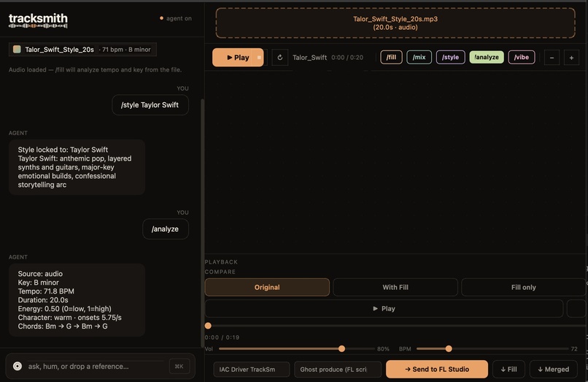Click the tracksmith logo
This screenshot has width=588, height=382.
click(38, 20)
